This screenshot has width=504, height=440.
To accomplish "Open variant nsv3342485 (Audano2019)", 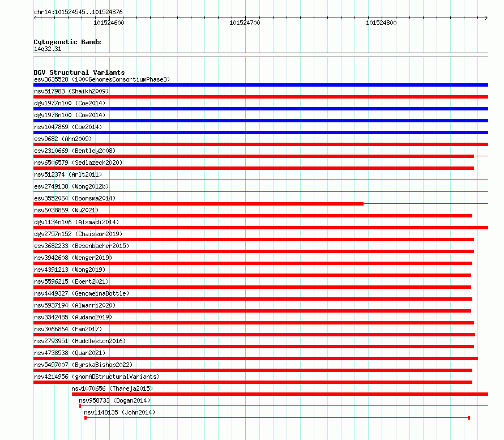I will coord(73,317).
